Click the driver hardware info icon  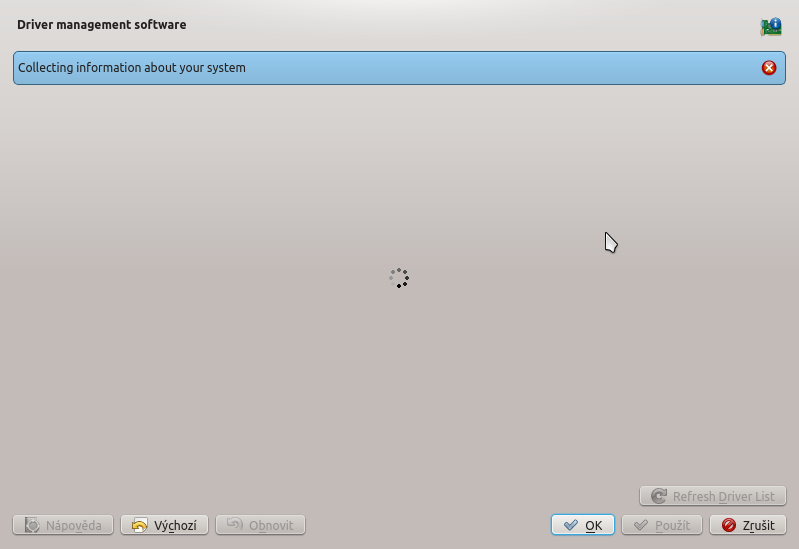(x=771, y=27)
